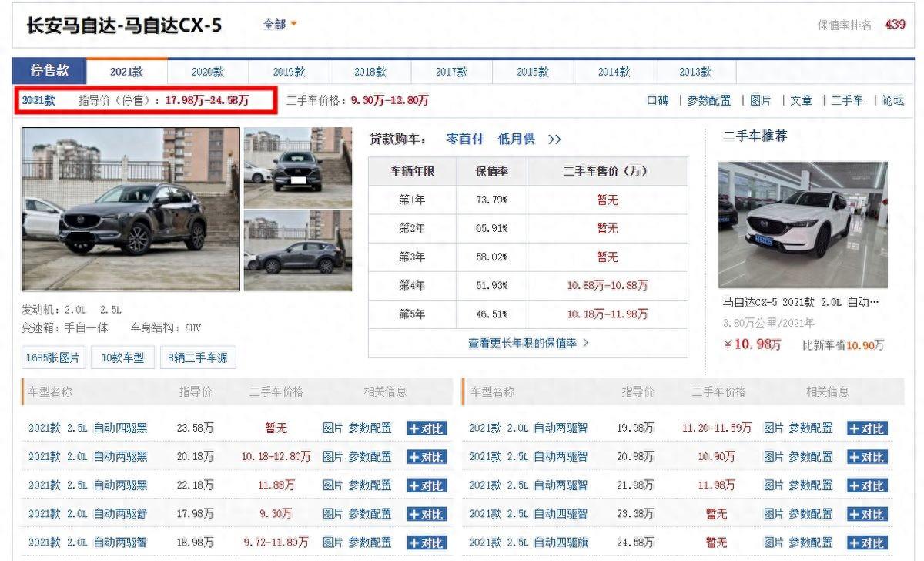Open the 参数配置 link in top navigation
The width and height of the screenshot is (924, 561).
[708, 100]
